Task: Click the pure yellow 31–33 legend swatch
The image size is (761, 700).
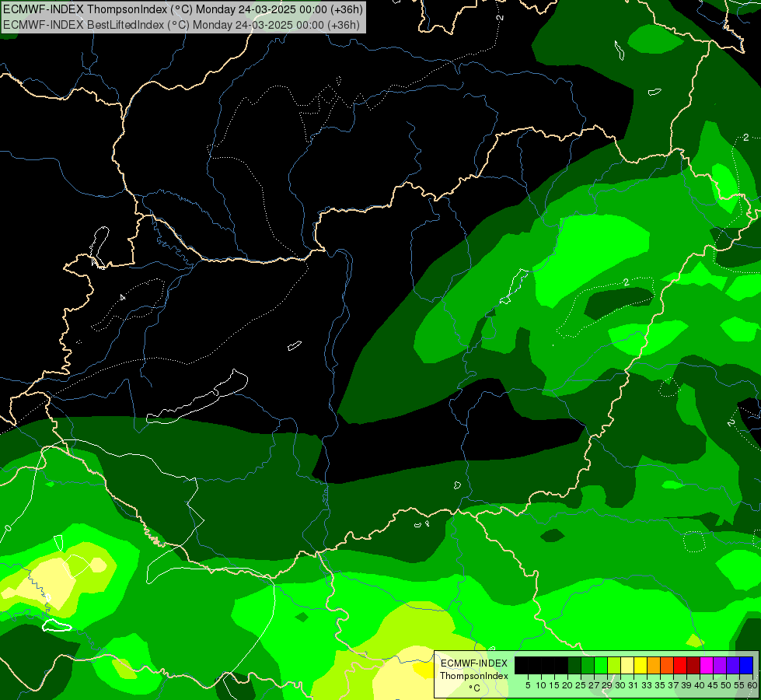Action: (x=641, y=665)
